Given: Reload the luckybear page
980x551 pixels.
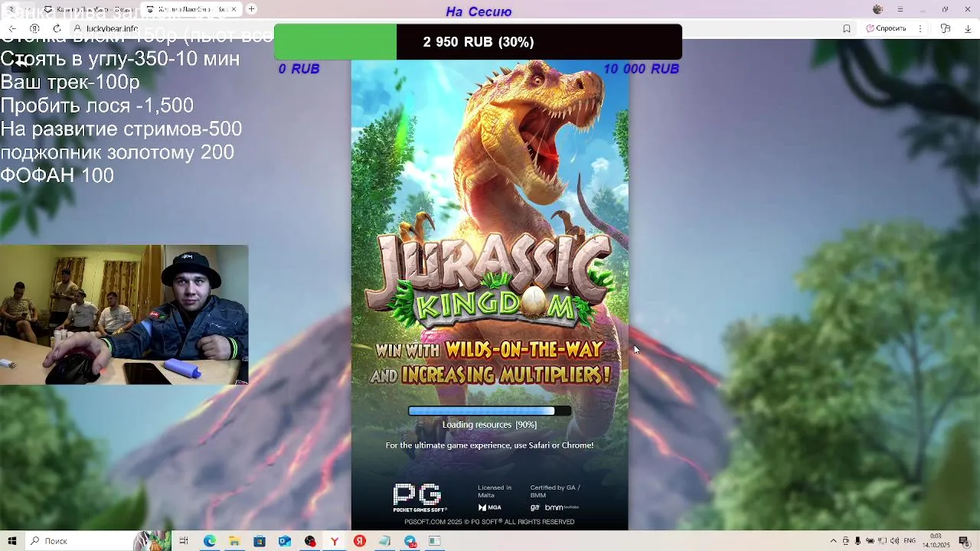Looking at the screenshot, I should tap(57, 28).
